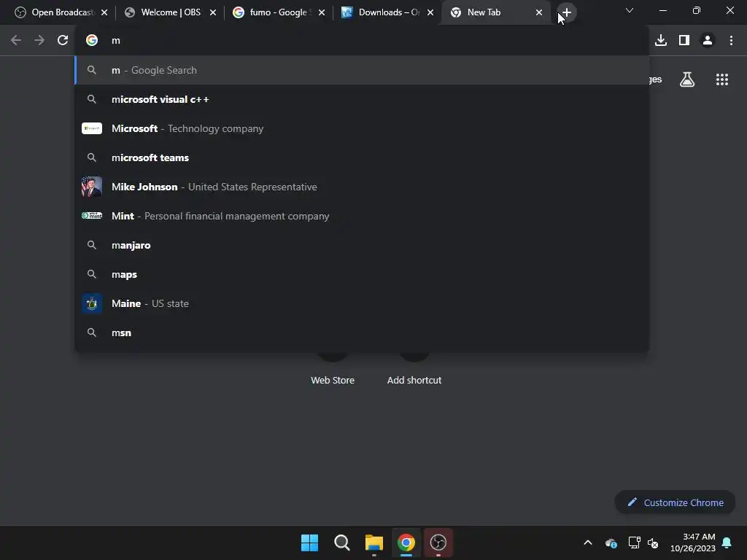Select 'manjaro' suggestion
Viewport: 747px width, 560px height.
(x=362, y=245)
